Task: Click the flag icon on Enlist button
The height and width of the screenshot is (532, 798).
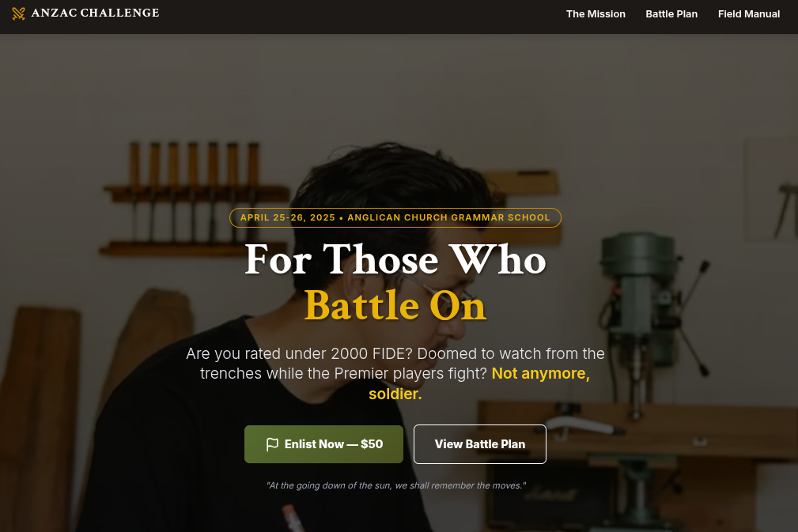Action: 272,444
